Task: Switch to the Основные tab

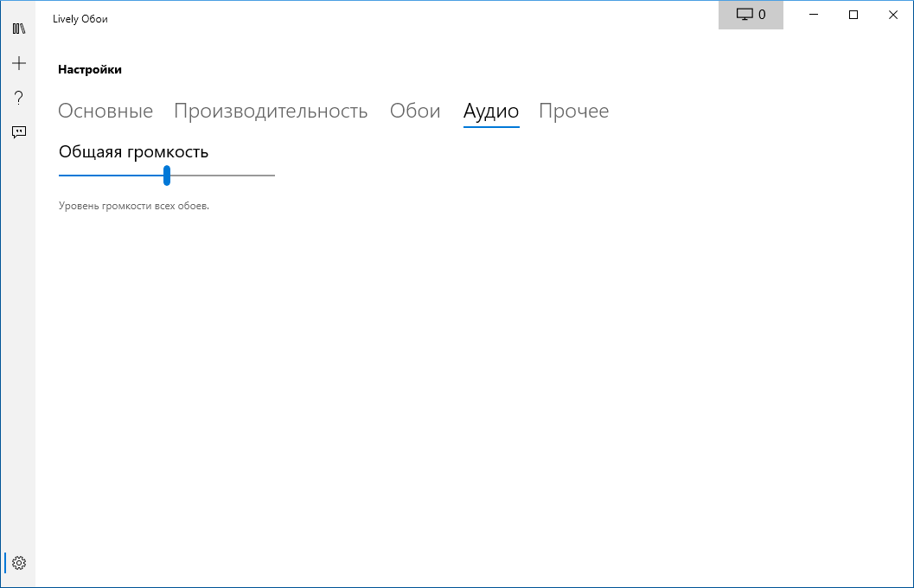Action: 105,111
